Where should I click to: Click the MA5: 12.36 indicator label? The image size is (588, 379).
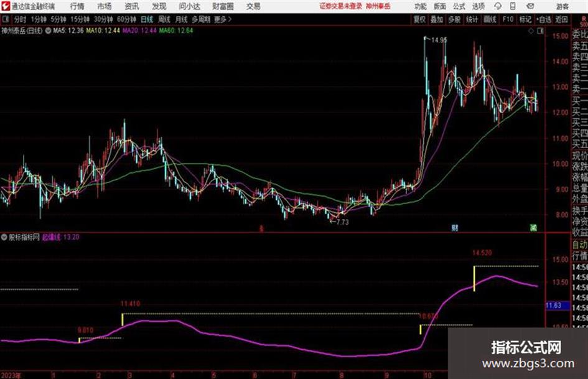coord(68,30)
